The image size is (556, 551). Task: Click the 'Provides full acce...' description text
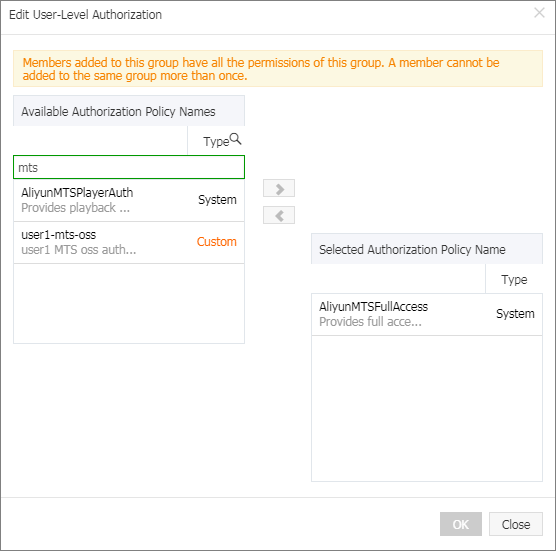(370, 322)
